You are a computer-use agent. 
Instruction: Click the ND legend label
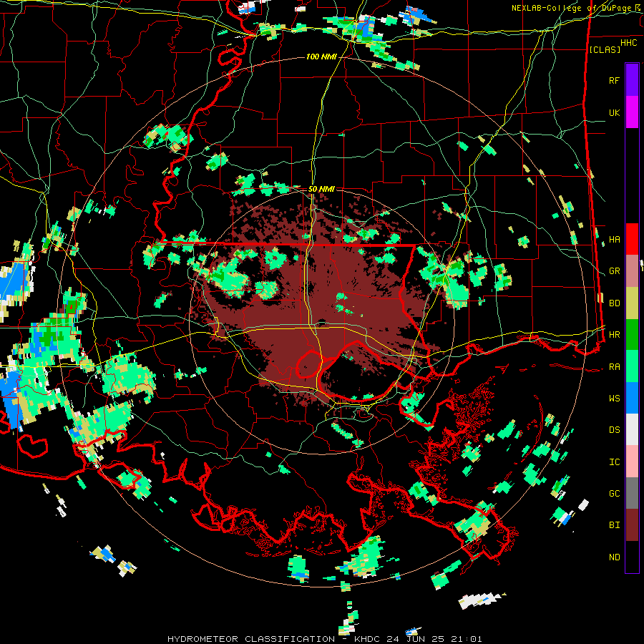tap(614, 557)
